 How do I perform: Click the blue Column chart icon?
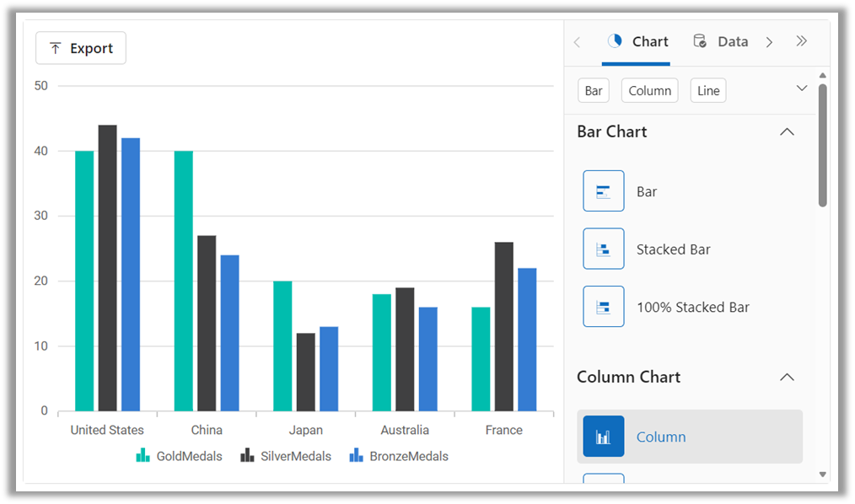603,437
